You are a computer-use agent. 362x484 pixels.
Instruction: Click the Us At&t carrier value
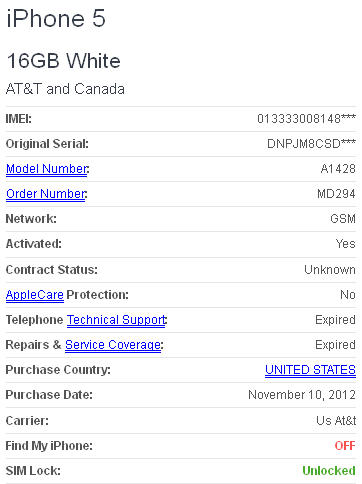pyautogui.click(x=336, y=420)
